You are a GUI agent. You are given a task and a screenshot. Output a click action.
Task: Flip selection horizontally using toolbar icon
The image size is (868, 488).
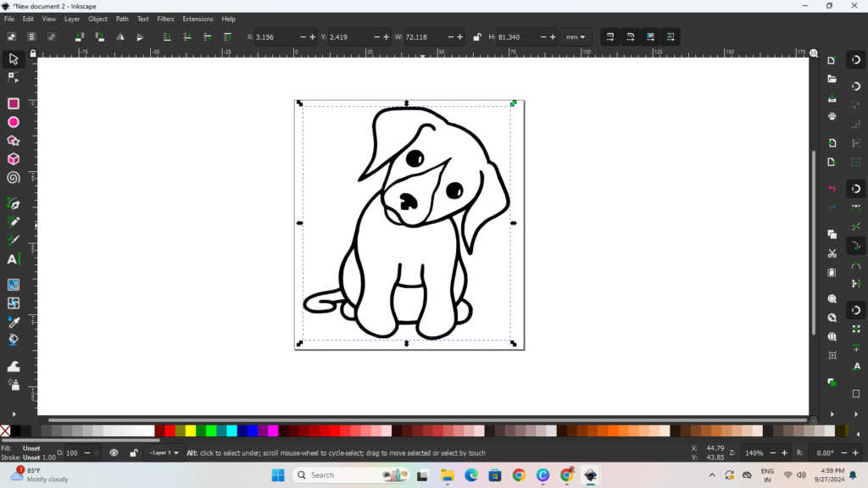click(120, 37)
